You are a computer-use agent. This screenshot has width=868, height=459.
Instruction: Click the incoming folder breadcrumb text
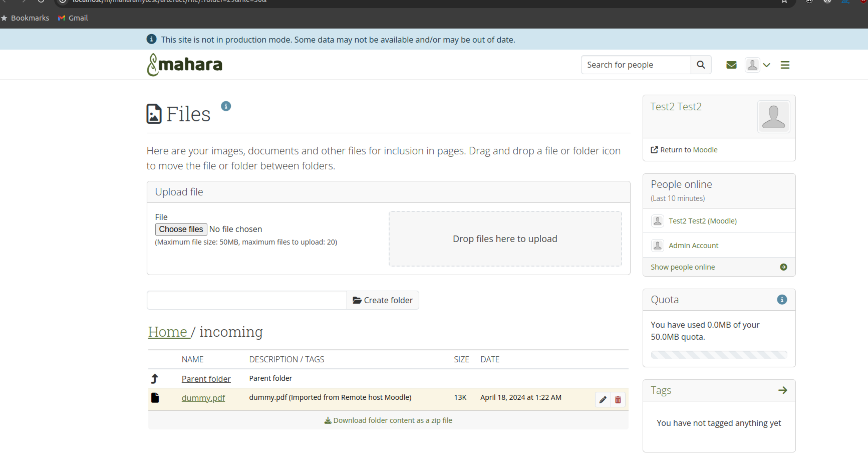tap(231, 332)
